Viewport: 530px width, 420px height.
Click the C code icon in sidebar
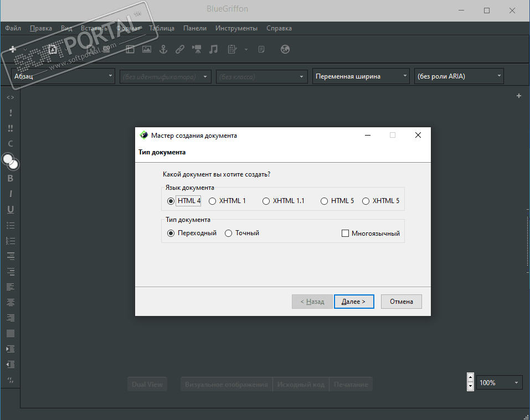(x=11, y=144)
